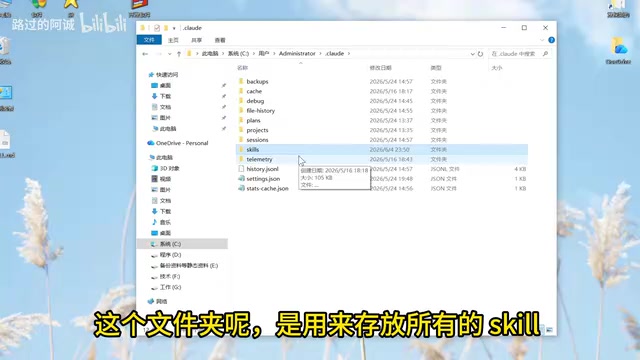Select 系统 (C:) drive in navigation pane
This screenshot has height=360, width=640.
point(182,244)
